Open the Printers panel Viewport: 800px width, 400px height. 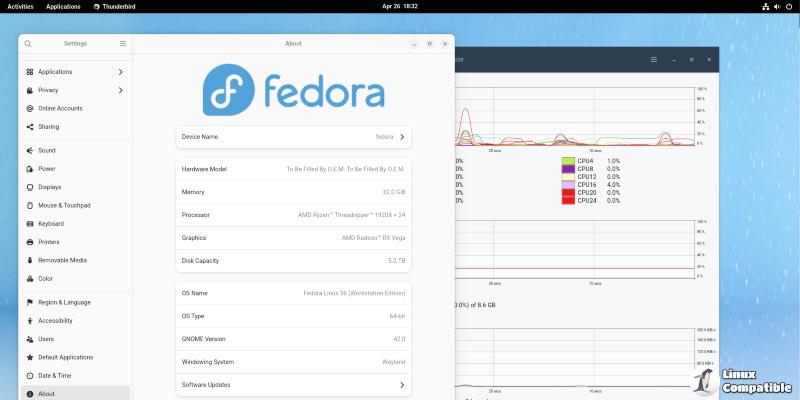(x=50, y=242)
